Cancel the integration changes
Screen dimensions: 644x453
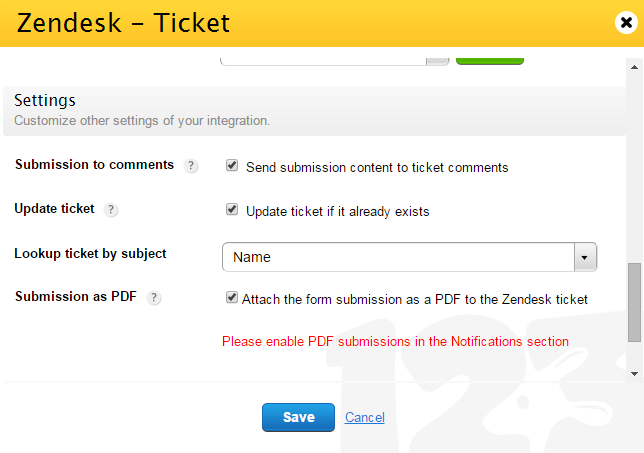point(365,417)
